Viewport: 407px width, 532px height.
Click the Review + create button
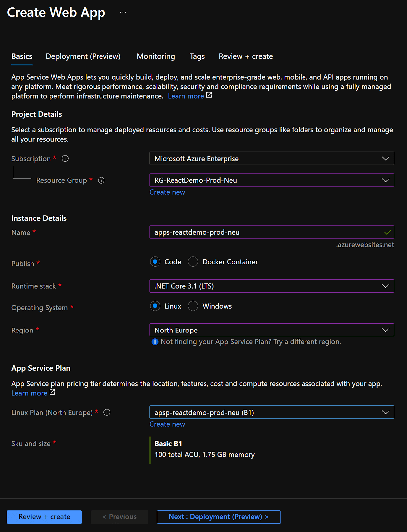click(44, 517)
